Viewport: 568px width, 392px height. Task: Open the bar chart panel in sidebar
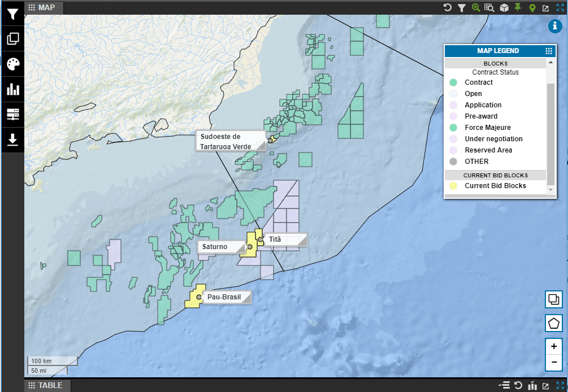tap(12, 89)
